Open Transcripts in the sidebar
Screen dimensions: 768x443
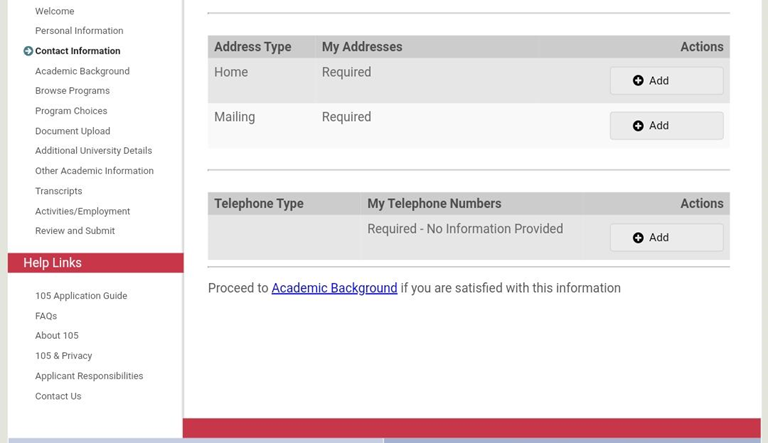58,191
